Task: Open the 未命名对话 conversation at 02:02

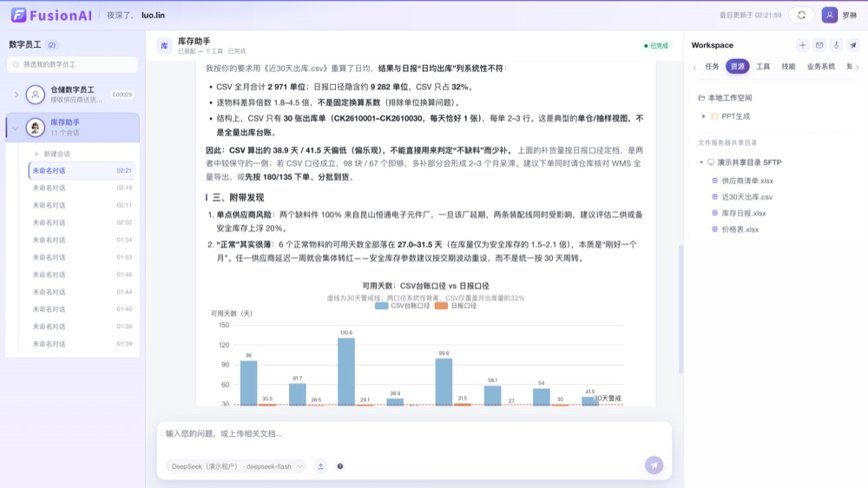Action: click(x=82, y=222)
